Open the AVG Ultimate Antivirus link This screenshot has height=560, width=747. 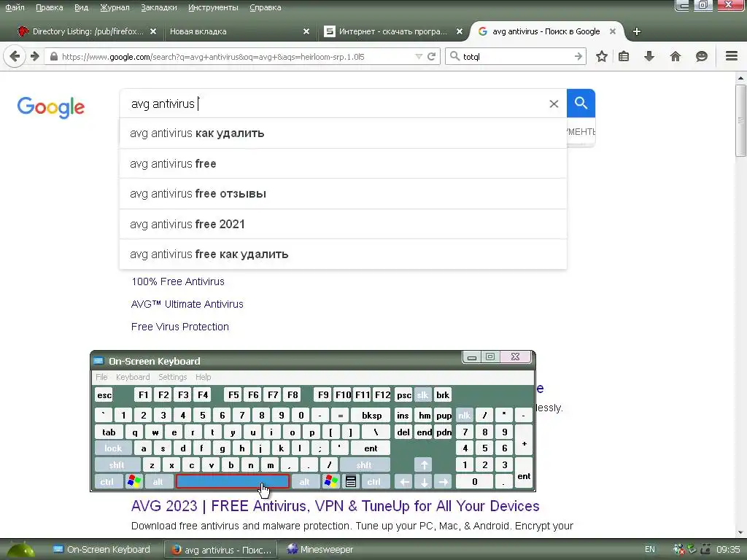coord(187,304)
